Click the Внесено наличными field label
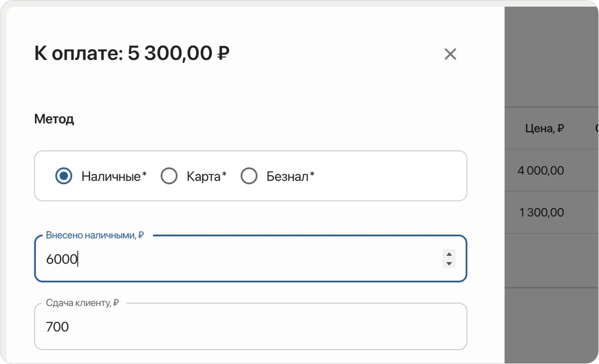This screenshot has height=364, width=599. [95, 235]
